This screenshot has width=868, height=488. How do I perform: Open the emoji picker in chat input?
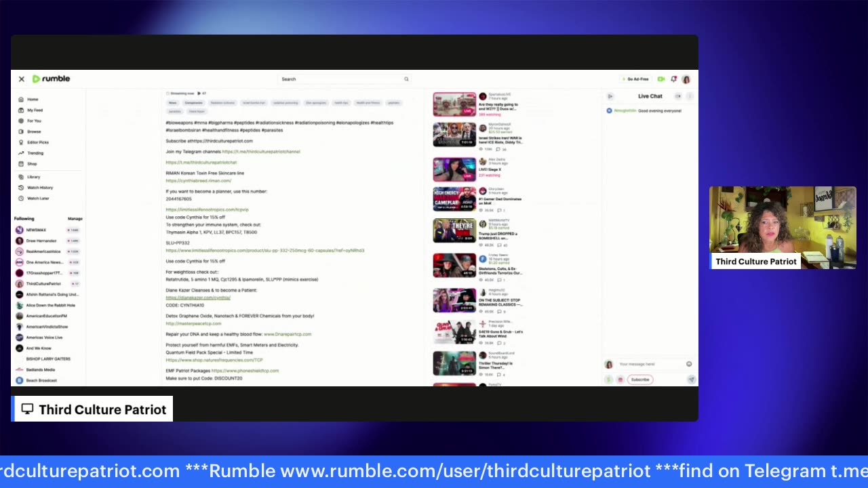[x=689, y=364]
